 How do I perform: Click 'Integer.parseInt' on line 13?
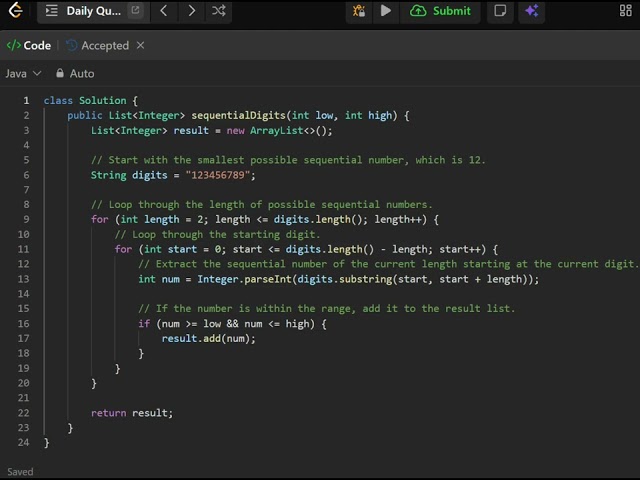(244, 279)
